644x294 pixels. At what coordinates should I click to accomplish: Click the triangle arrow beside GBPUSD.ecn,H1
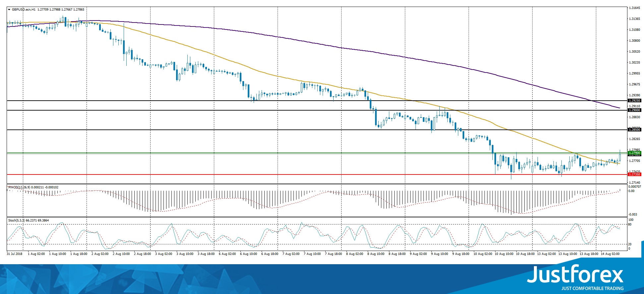tap(9, 10)
